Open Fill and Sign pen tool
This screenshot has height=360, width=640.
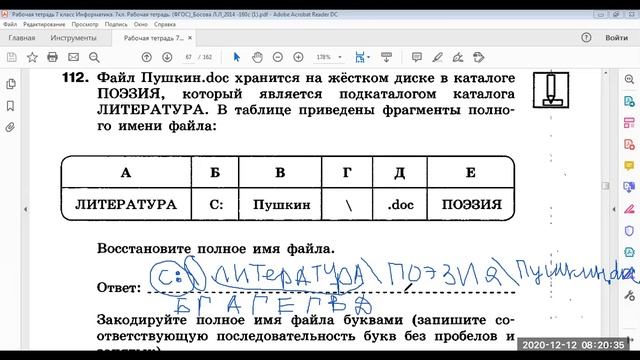click(629, 209)
